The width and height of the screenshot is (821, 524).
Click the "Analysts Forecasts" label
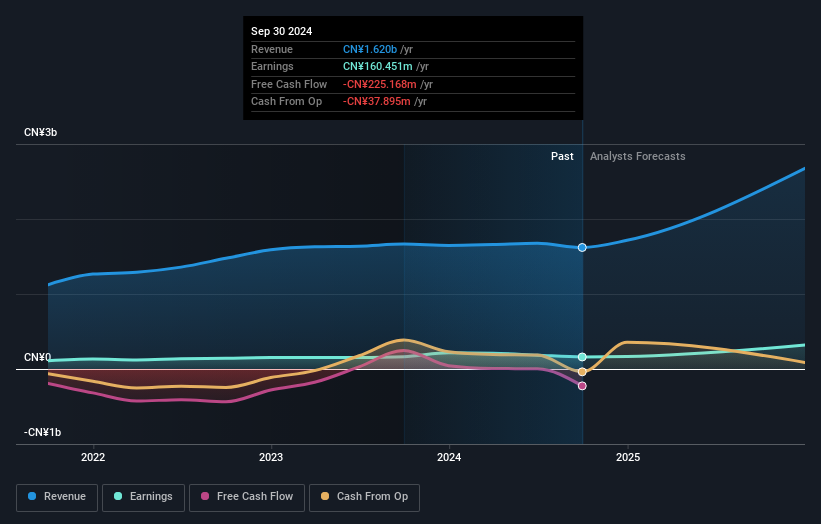[637, 157]
